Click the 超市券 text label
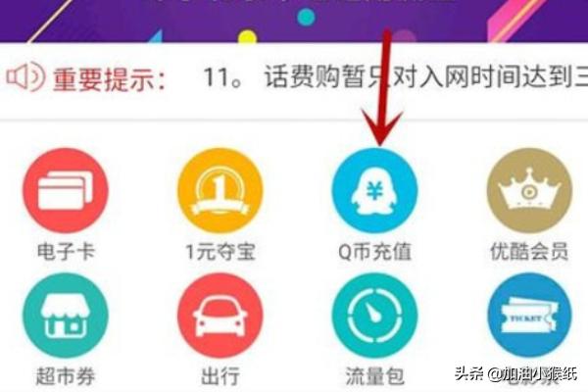 (x=66, y=376)
